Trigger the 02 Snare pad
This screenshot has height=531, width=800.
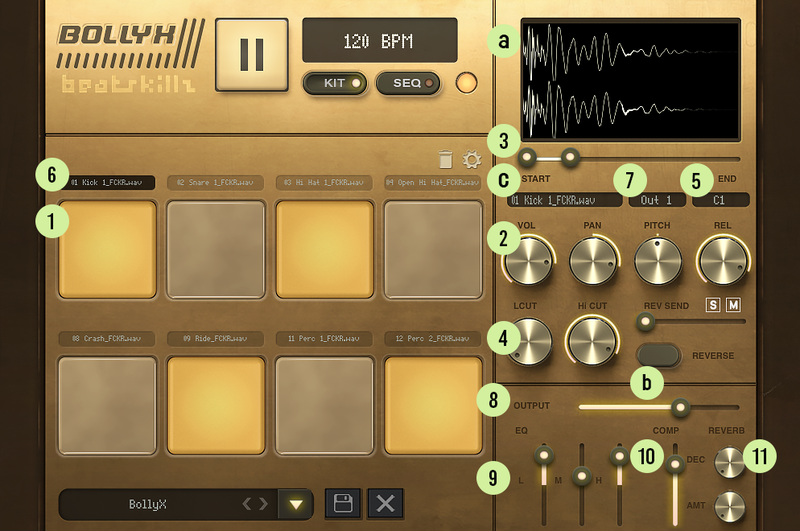[216, 249]
